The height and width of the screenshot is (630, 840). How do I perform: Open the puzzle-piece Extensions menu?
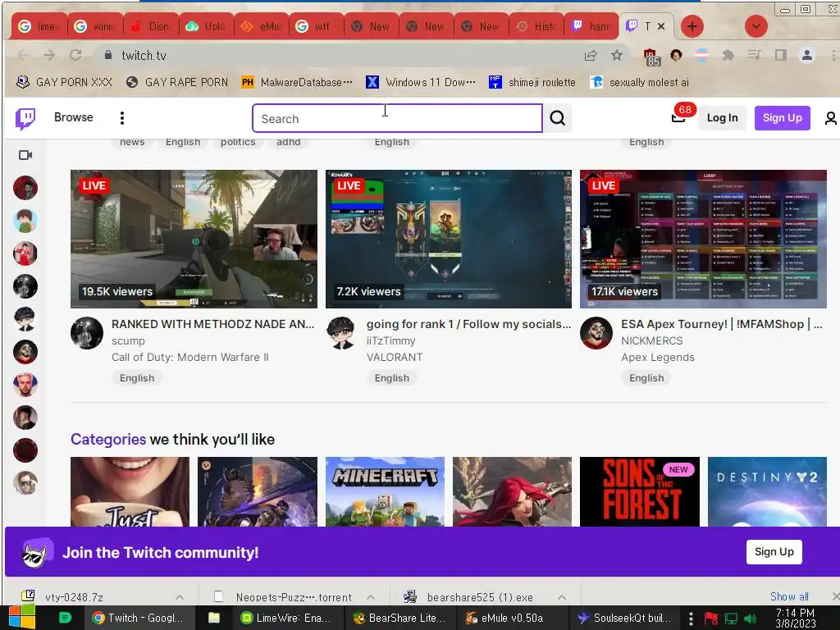728,55
